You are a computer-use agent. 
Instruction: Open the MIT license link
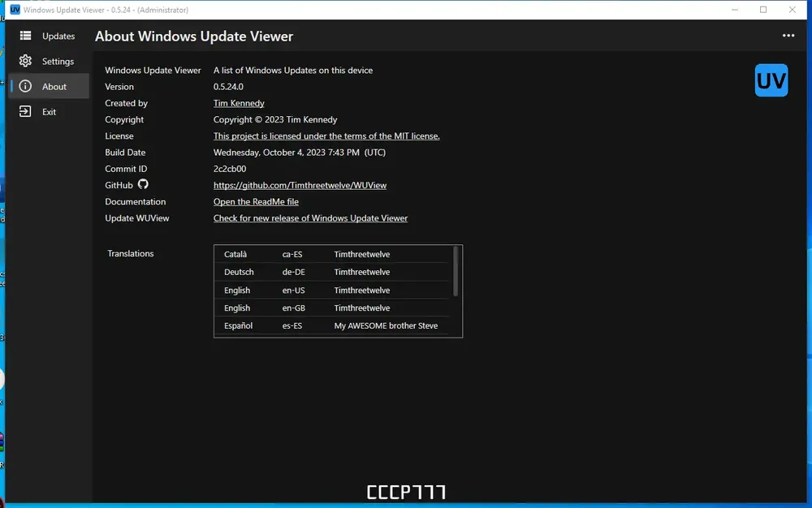pyautogui.click(x=326, y=136)
